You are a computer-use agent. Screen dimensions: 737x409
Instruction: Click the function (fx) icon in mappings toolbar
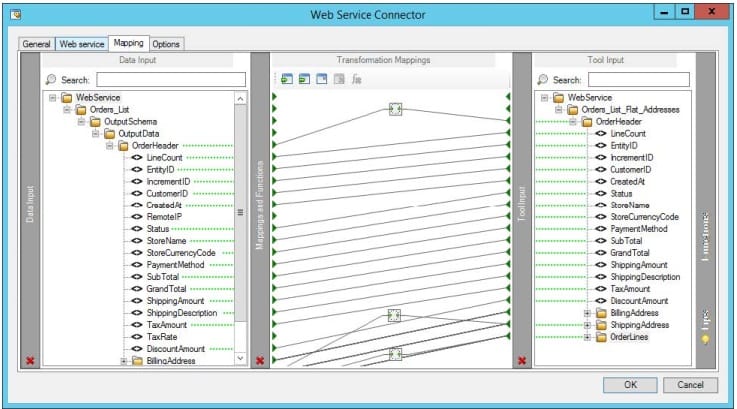pos(357,79)
